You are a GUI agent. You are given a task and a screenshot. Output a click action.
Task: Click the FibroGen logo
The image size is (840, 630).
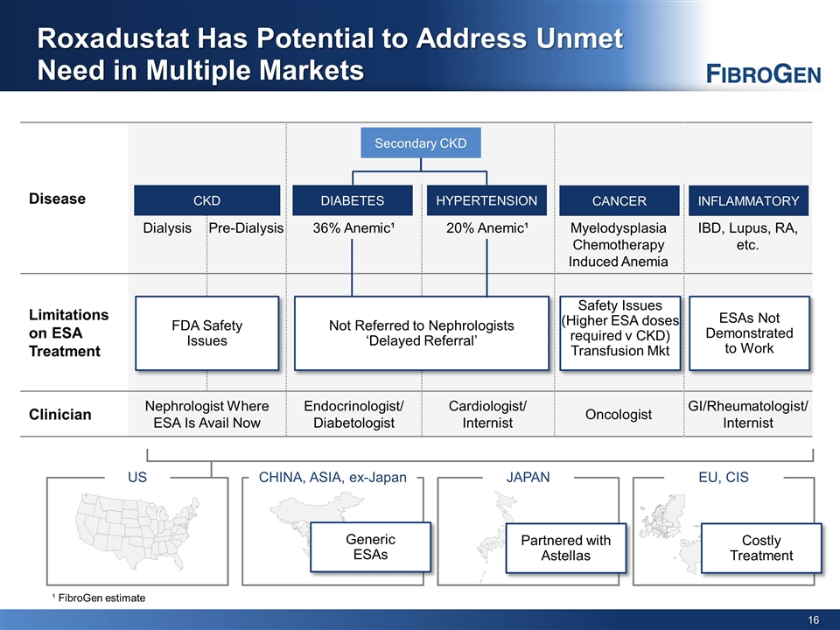763,73
